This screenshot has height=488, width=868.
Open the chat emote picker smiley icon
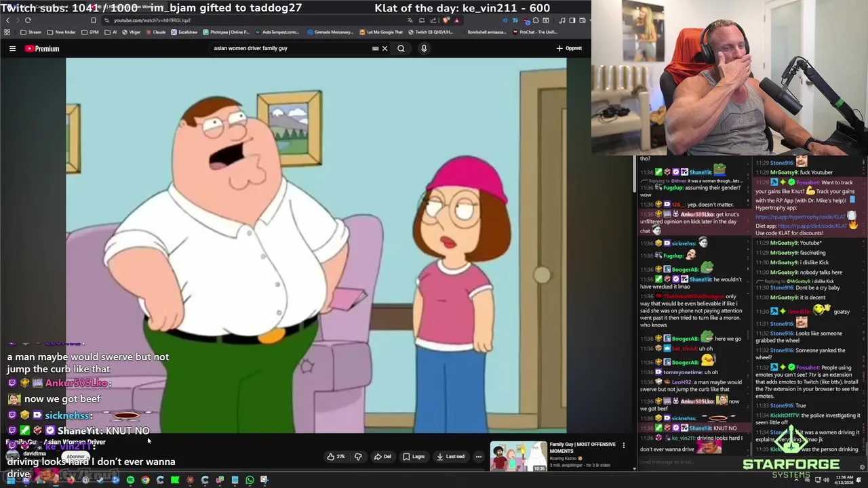(862, 466)
